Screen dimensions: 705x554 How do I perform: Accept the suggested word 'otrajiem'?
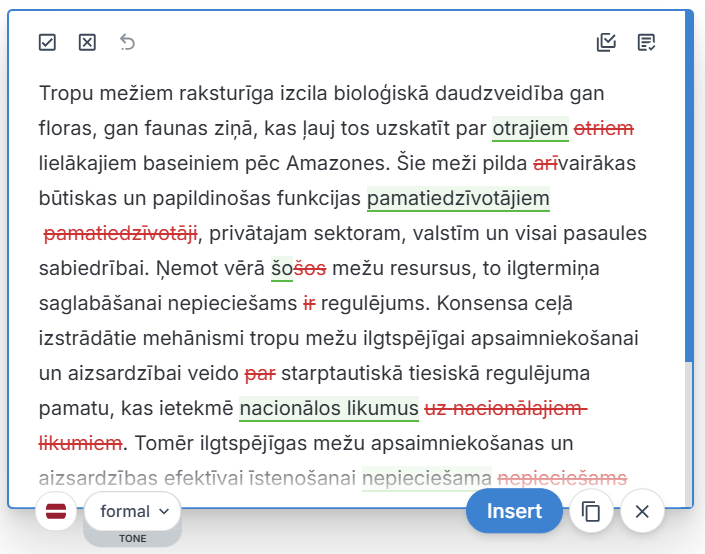(x=530, y=129)
